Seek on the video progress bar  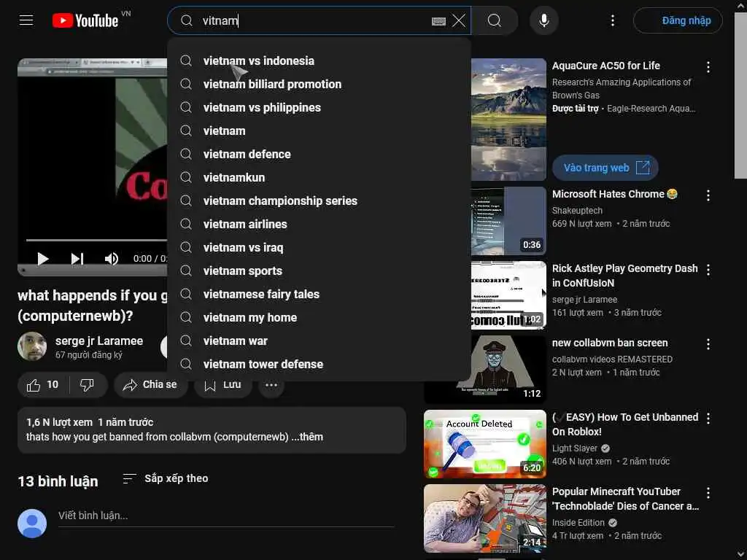[97, 240]
